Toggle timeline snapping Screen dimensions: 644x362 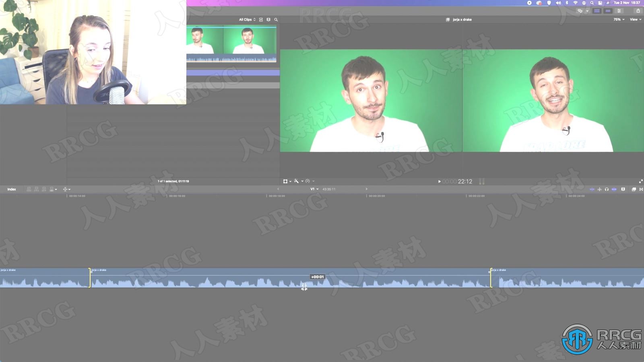[614, 189]
